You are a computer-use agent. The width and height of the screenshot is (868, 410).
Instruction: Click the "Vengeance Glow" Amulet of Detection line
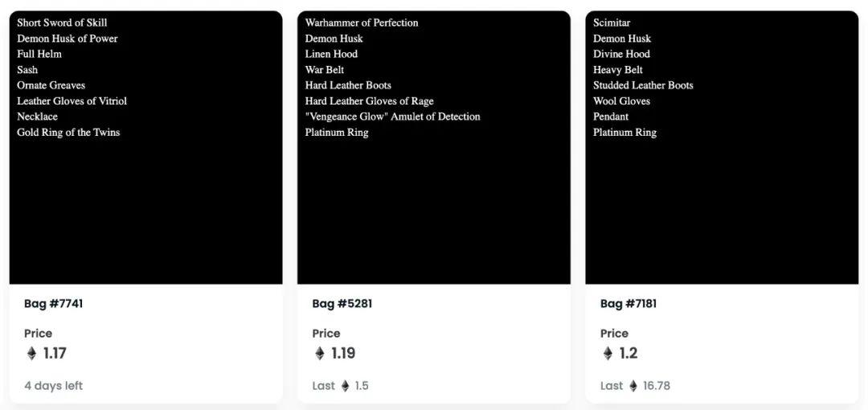[392, 117]
